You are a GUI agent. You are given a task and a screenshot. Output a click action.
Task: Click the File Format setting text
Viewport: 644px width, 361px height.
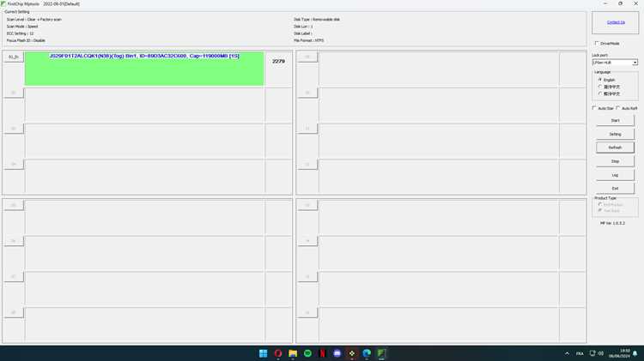[309, 40]
